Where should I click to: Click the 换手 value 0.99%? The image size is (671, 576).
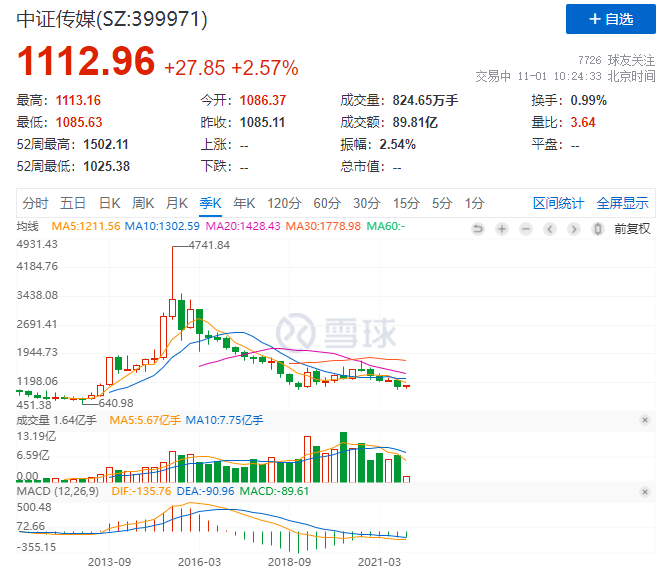[x=589, y=100]
